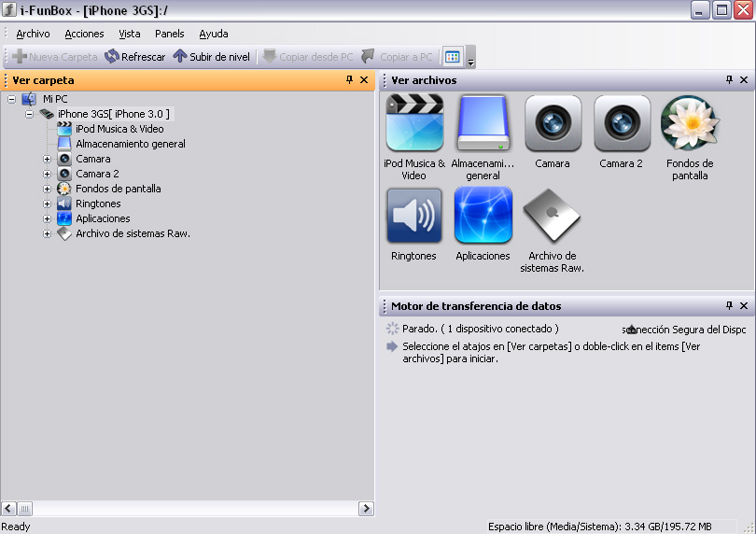
Task: Open the Archivo menu
Action: pos(33,34)
